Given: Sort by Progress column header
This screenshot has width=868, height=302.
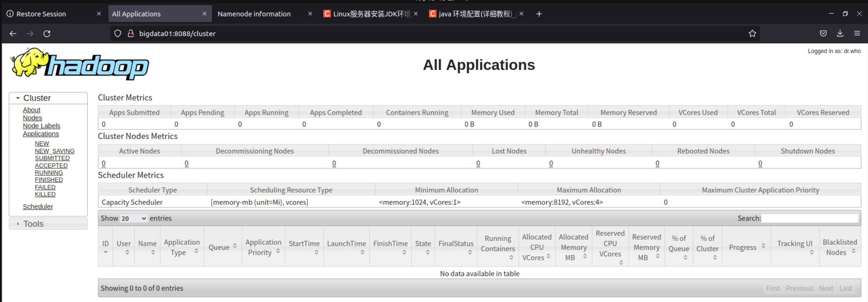Looking at the screenshot, I should [x=747, y=247].
